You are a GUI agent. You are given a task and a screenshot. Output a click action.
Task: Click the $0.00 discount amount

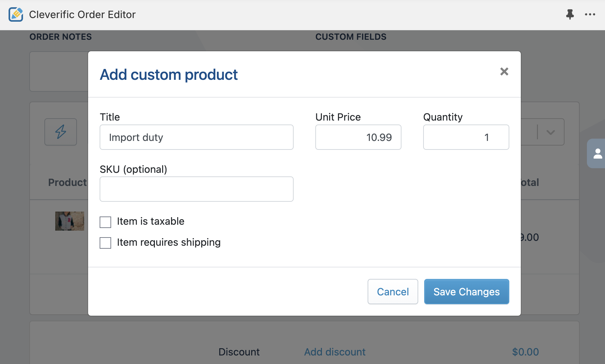point(525,352)
